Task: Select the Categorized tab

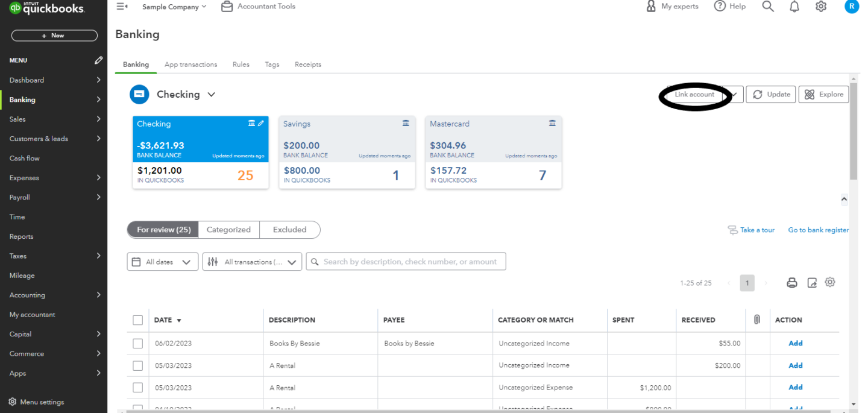Action: click(x=228, y=230)
